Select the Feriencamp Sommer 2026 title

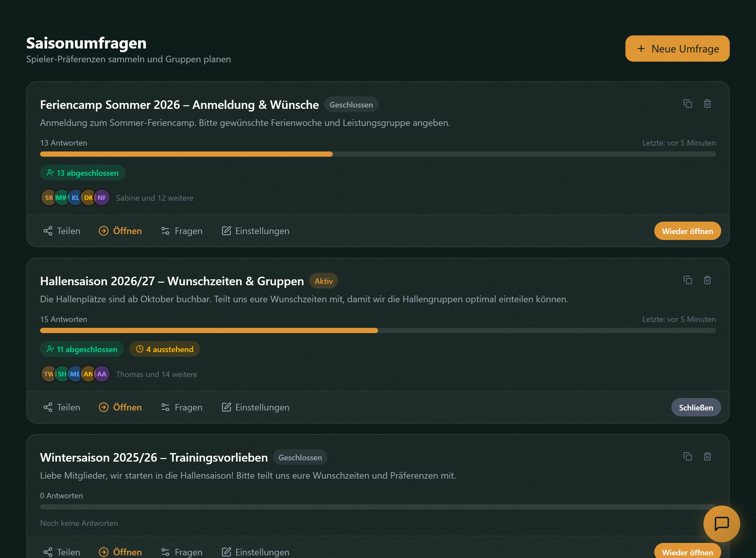179,105
